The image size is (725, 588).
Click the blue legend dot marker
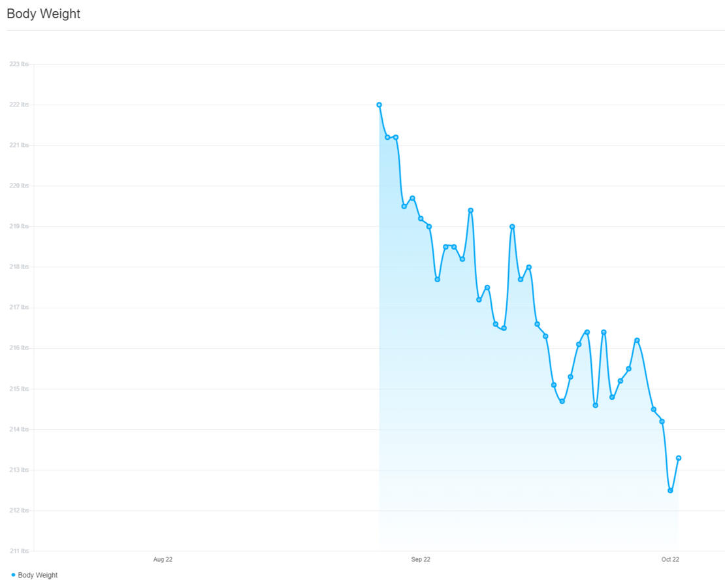[14, 575]
